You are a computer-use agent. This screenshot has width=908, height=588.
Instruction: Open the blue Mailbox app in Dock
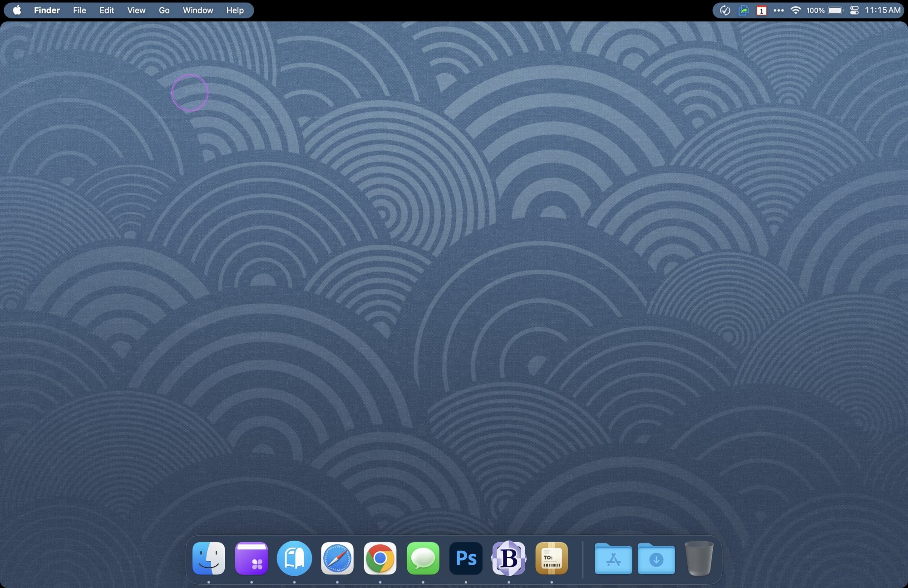[294, 558]
